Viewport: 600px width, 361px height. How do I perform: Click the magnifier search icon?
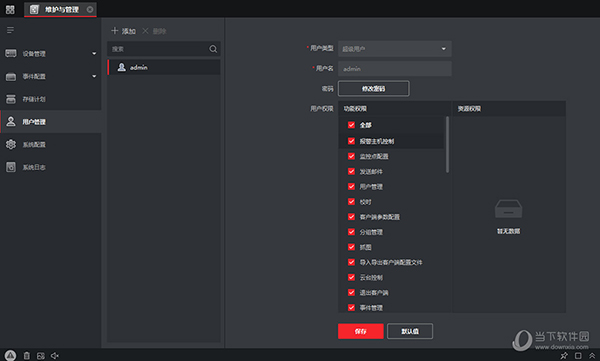[213, 49]
